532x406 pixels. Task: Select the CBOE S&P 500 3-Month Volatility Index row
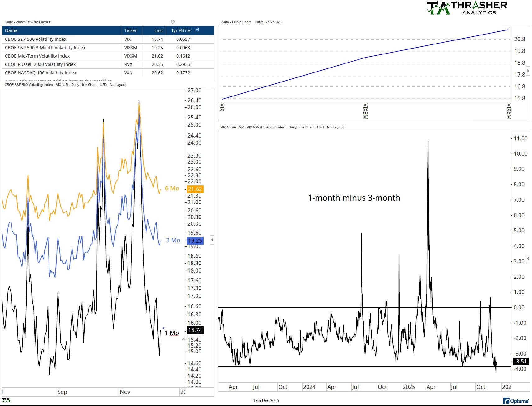point(108,48)
